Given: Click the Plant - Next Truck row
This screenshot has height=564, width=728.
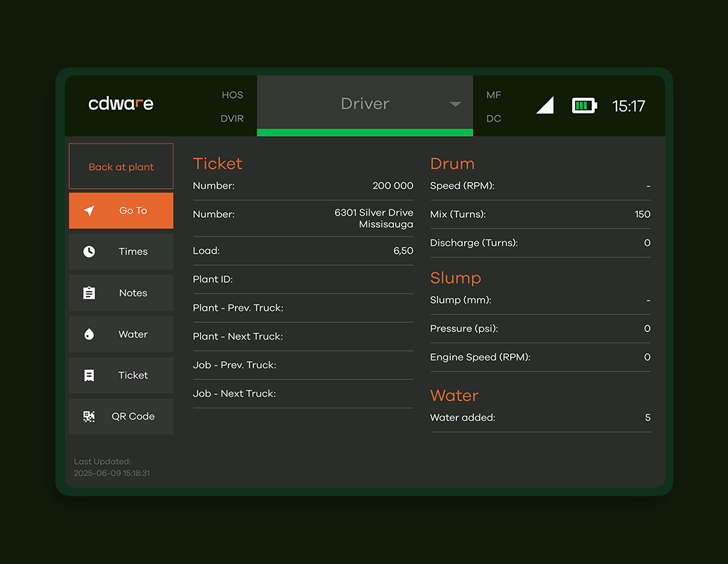Looking at the screenshot, I should [303, 337].
